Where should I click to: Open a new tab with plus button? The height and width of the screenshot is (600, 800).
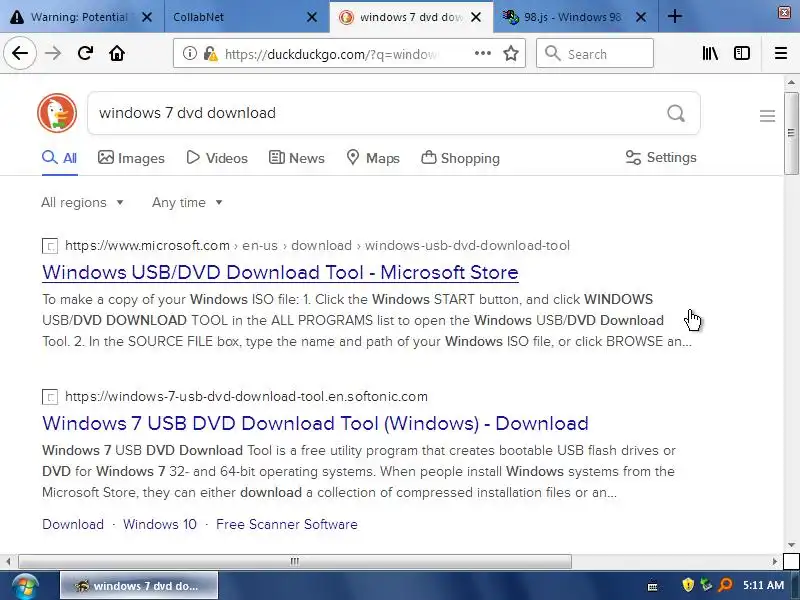pyautogui.click(x=674, y=16)
